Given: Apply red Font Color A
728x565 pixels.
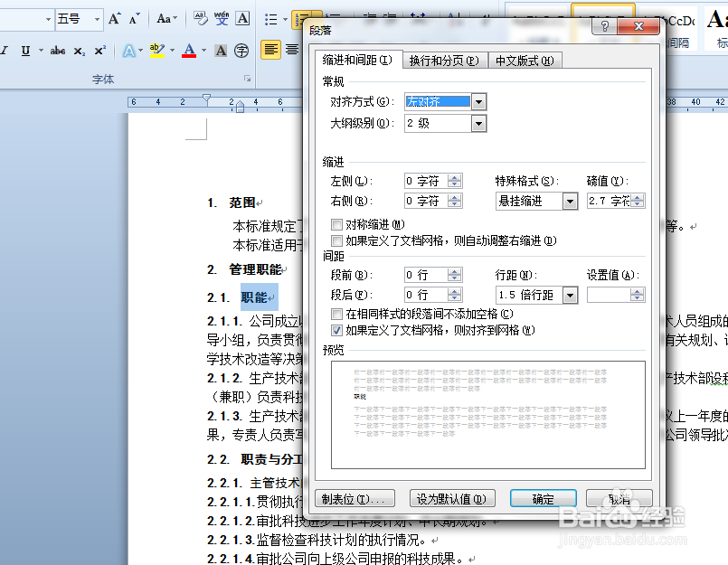Looking at the screenshot, I should coord(189,50).
